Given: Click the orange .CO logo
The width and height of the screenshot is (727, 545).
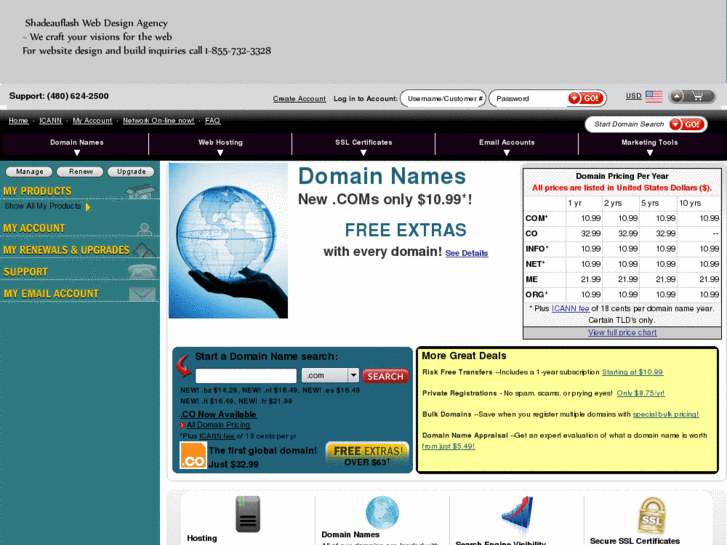Looking at the screenshot, I should [x=193, y=455].
